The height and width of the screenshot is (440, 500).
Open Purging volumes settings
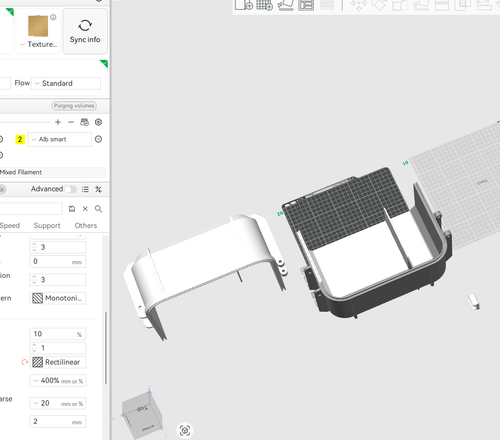tap(74, 106)
